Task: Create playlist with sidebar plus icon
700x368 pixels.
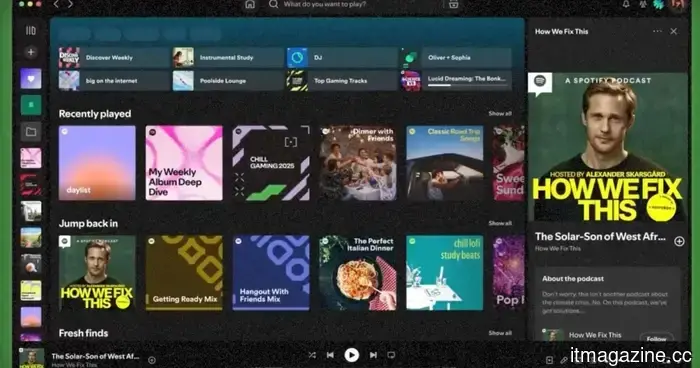Action: pos(30,52)
